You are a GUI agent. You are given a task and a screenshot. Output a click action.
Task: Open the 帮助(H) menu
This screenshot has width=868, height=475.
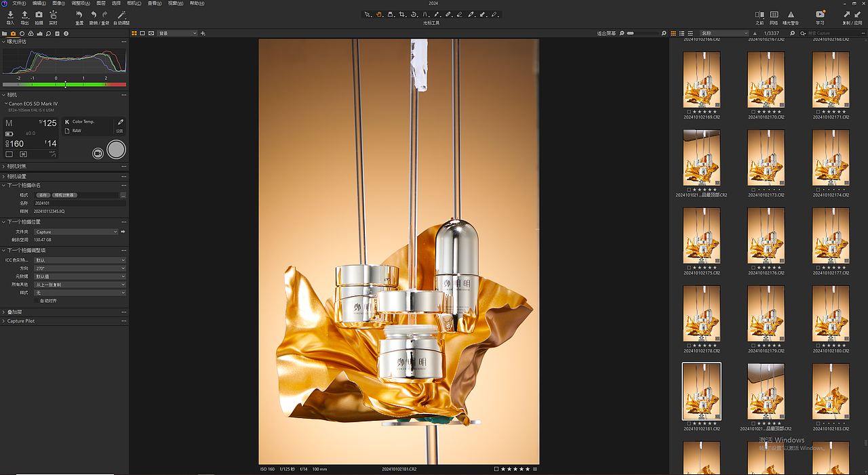coord(197,3)
